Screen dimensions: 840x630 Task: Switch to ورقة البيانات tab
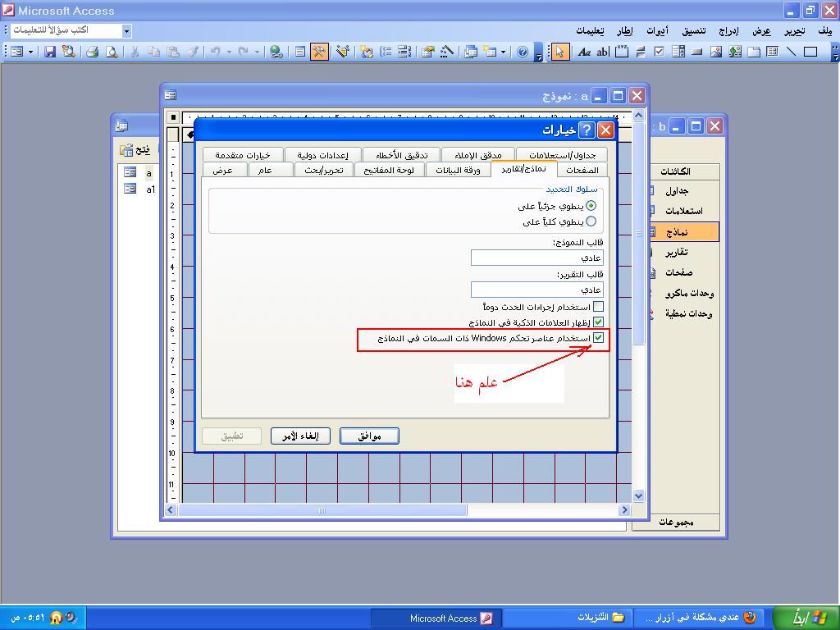tap(458, 170)
